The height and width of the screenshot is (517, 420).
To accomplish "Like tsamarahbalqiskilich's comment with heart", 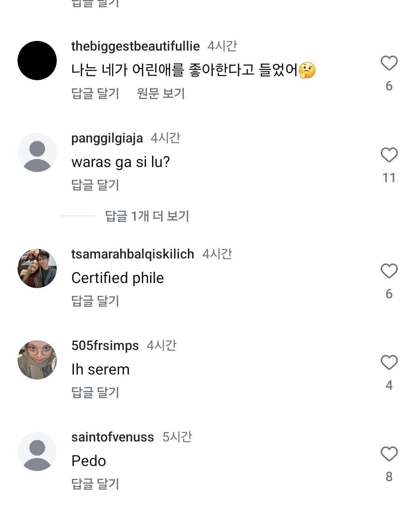I will point(389,271).
